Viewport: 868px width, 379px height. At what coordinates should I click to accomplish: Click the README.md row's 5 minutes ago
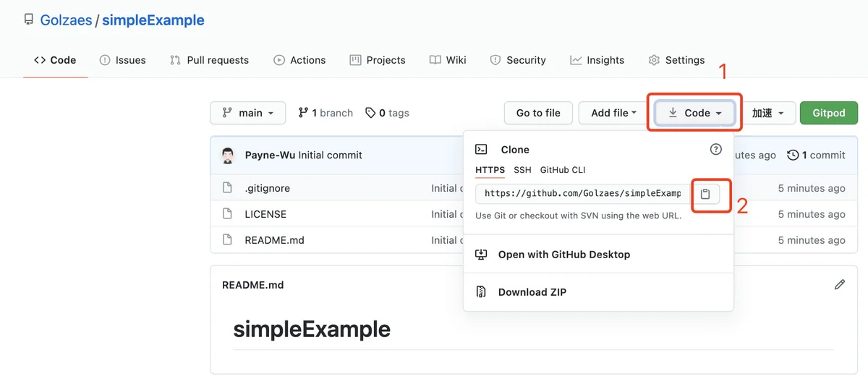pyautogui.click(x=812, y=240)
